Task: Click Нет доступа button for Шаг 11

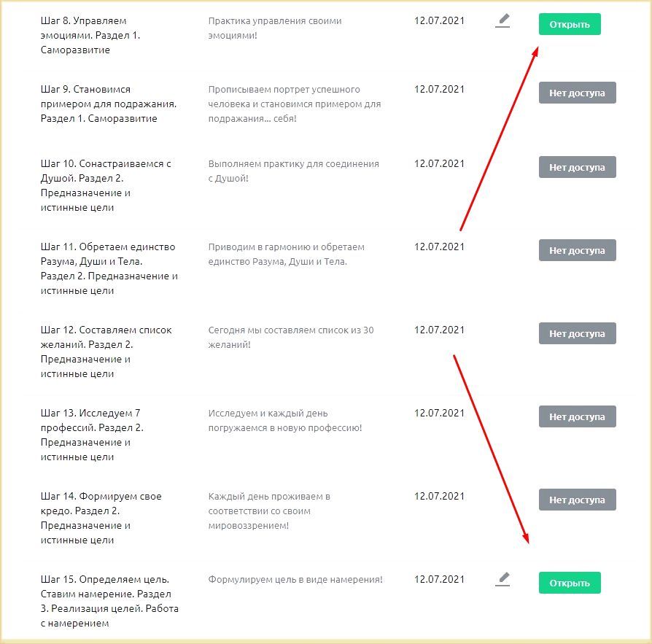Action: pyautogui.click(x=577, y=250)
